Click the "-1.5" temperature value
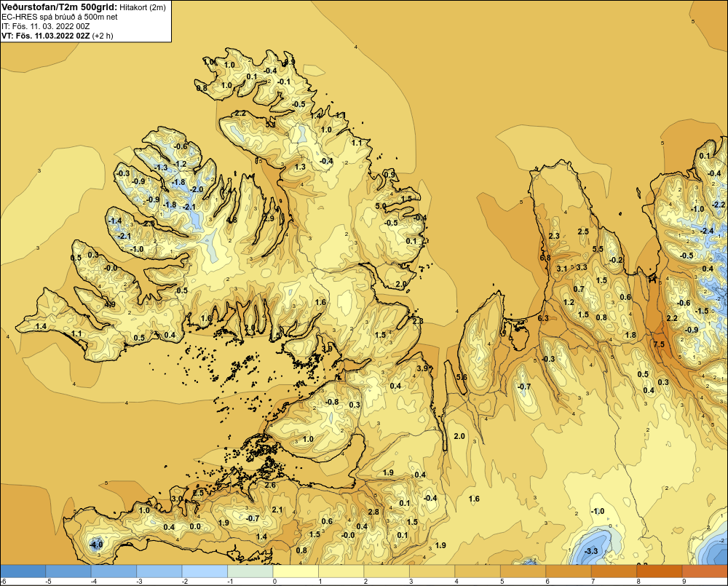 pos(702,311)
